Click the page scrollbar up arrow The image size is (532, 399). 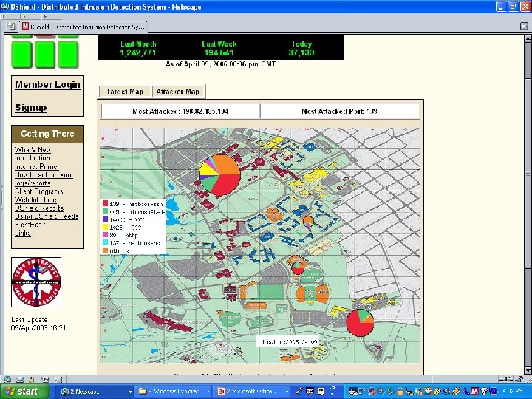pyautogui.click(x=528, y=38)
